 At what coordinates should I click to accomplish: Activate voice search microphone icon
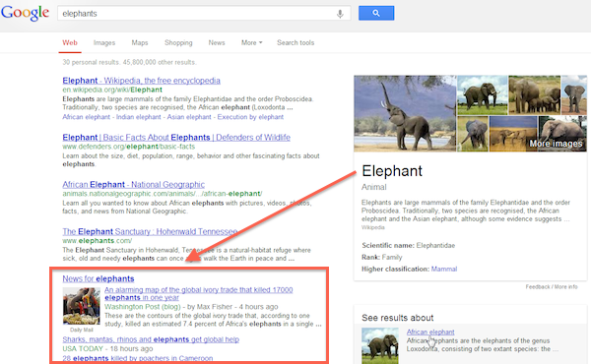[x=340, y=14]
